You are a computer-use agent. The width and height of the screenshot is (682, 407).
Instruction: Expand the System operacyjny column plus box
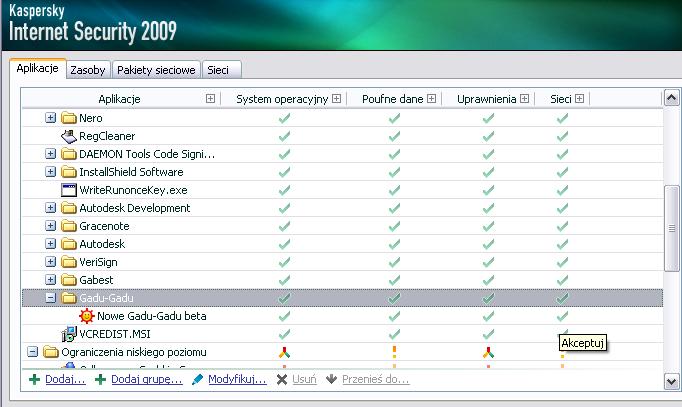(x=336, y=99)
